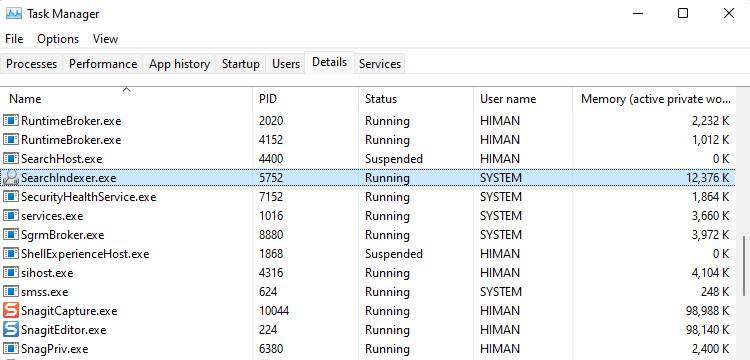Viewport: 750px width, 360px height.
Task: Open the Options menu
Action: pyautogui.click(x=58, y=39)
